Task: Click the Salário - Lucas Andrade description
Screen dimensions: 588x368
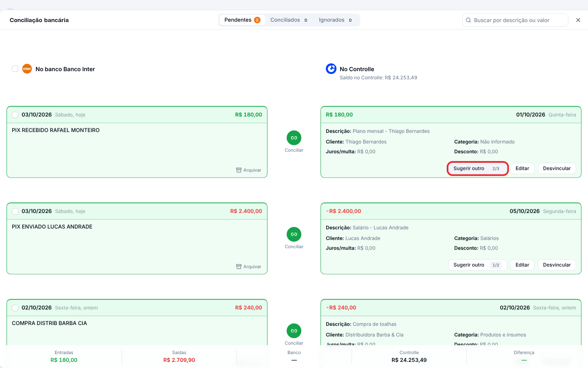Action: click(x=381, y=228)
